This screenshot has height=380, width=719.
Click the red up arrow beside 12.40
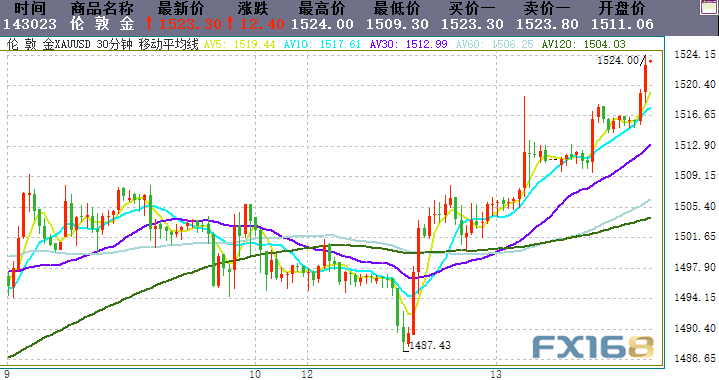point(230,24)
